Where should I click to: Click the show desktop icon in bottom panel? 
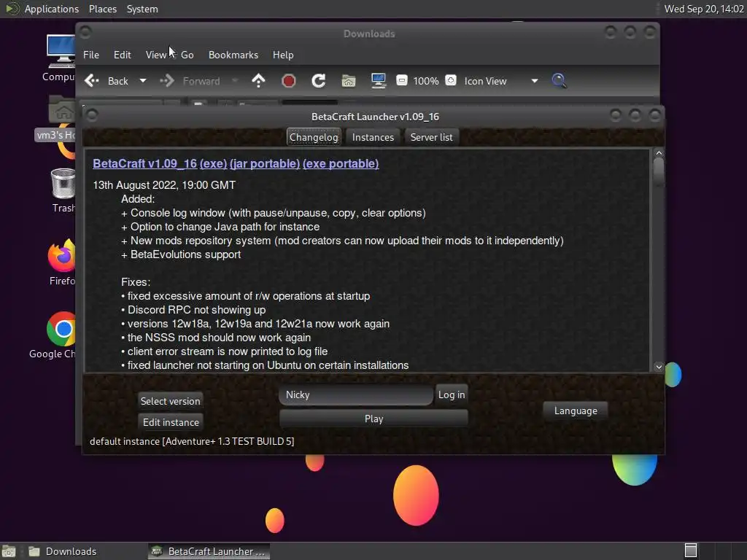[x=9, y=551]
